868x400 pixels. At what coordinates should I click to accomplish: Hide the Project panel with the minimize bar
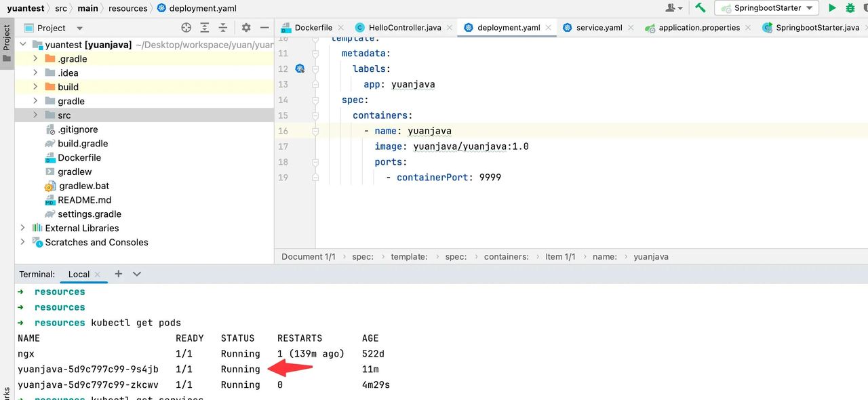264,27
